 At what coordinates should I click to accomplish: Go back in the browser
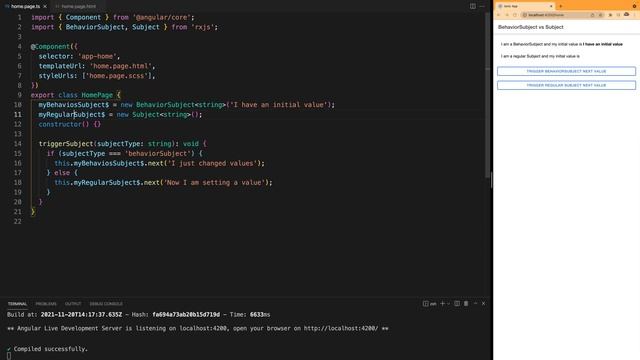tap(498, 15)
